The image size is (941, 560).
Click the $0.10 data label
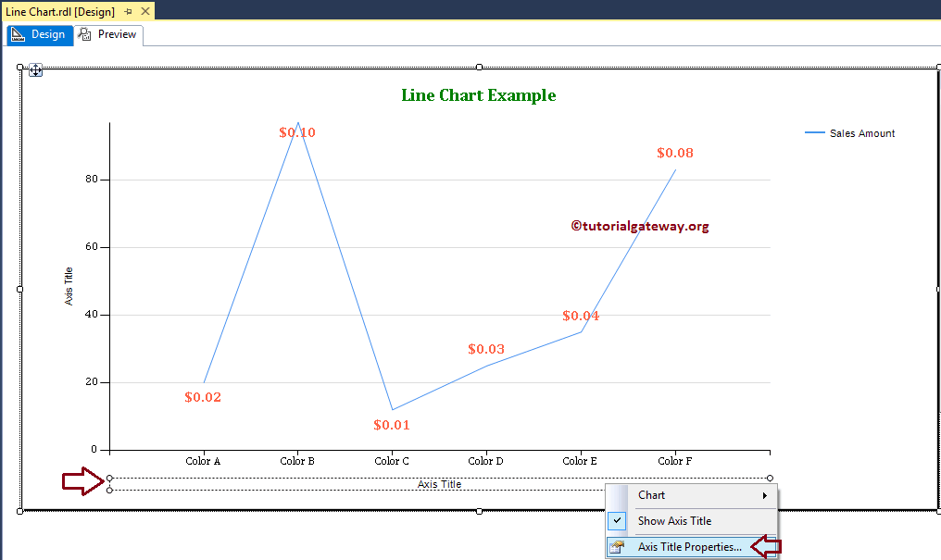(x=297, y=132)
